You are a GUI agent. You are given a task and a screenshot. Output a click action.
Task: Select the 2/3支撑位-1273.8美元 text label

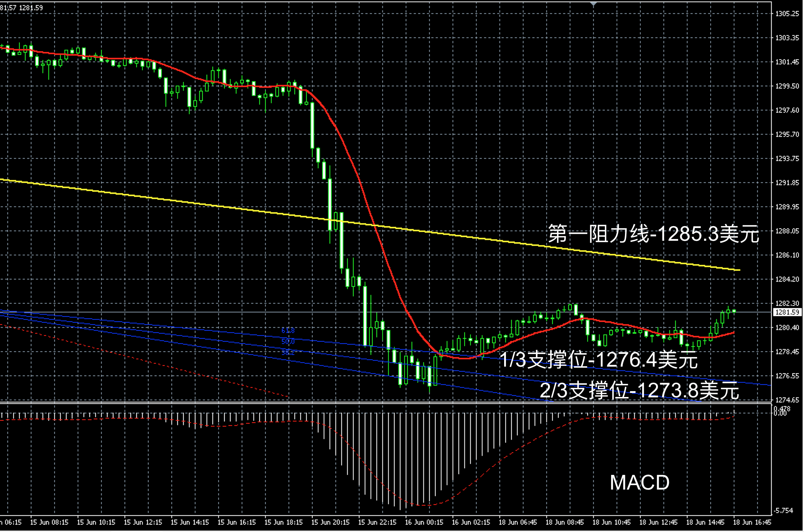(x=639, y=391)
